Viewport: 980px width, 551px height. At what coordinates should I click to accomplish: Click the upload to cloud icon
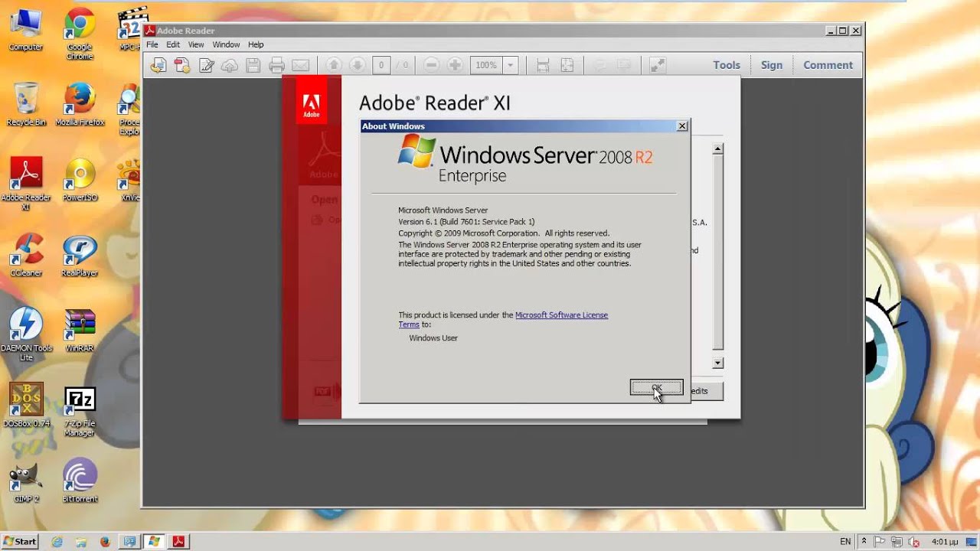[230, 65]
